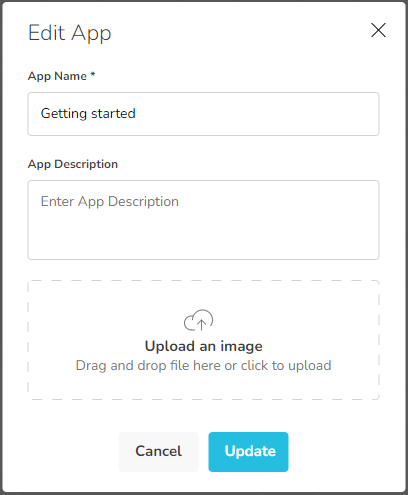Focus the App Name input field
This screenshot has height=495, width=408.
tap(203, 114)
